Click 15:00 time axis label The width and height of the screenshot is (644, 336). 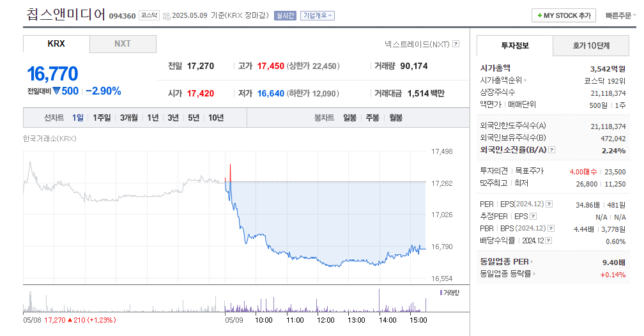[418, 320]
